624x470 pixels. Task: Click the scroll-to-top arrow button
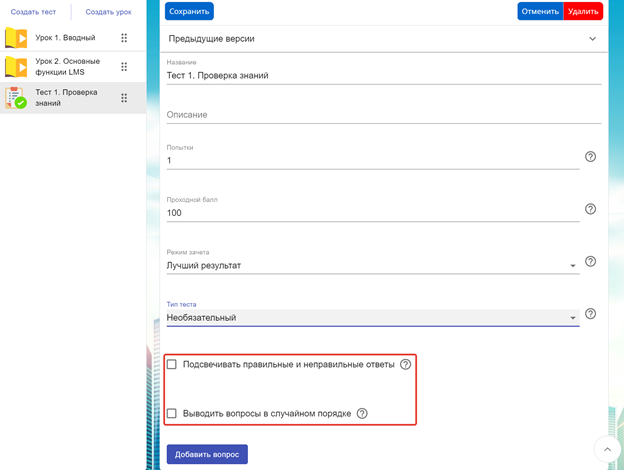tap(607, 449)
